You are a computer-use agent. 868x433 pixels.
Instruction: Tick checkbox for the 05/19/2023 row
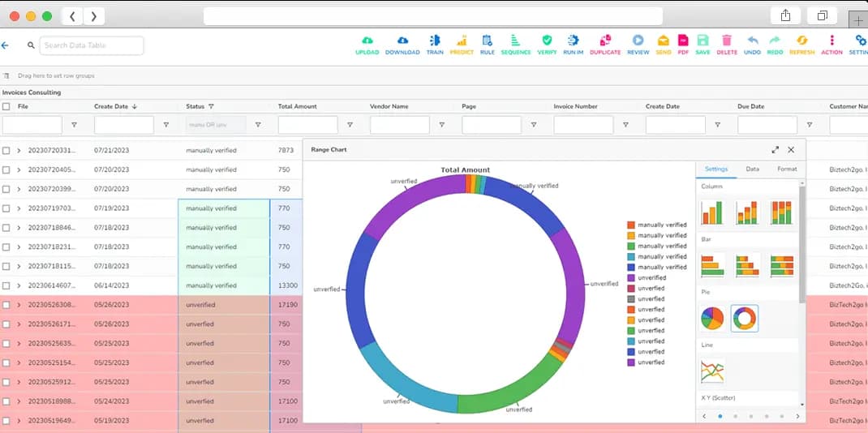pos(6,421)
